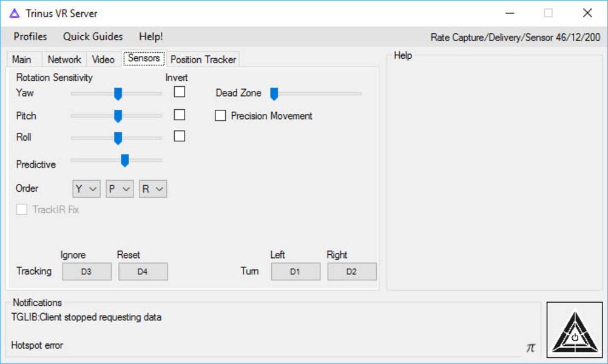Viewport: 608px width, 364px height.
Task: Click the Trinus logo in title bar
Action: coord(15,13)
